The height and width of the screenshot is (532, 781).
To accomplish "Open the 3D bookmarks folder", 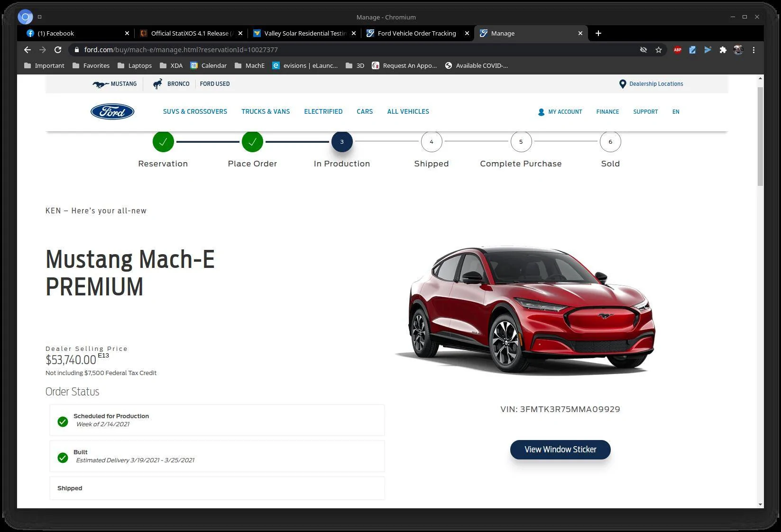I will coord(355,65).
